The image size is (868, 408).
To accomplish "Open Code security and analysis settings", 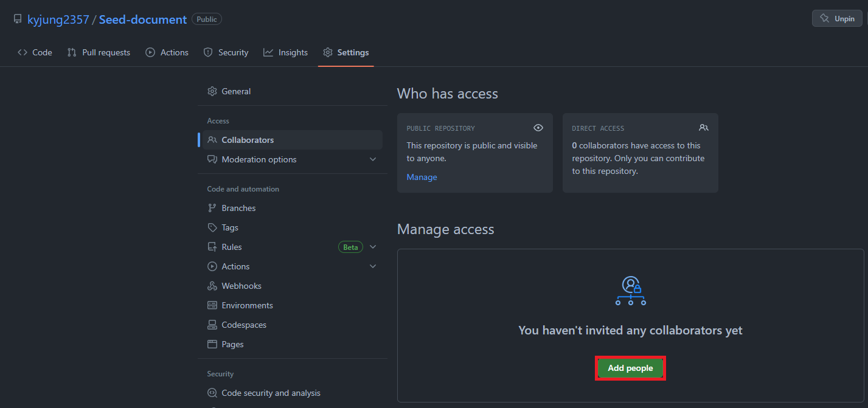I will [x=292, y=393].
